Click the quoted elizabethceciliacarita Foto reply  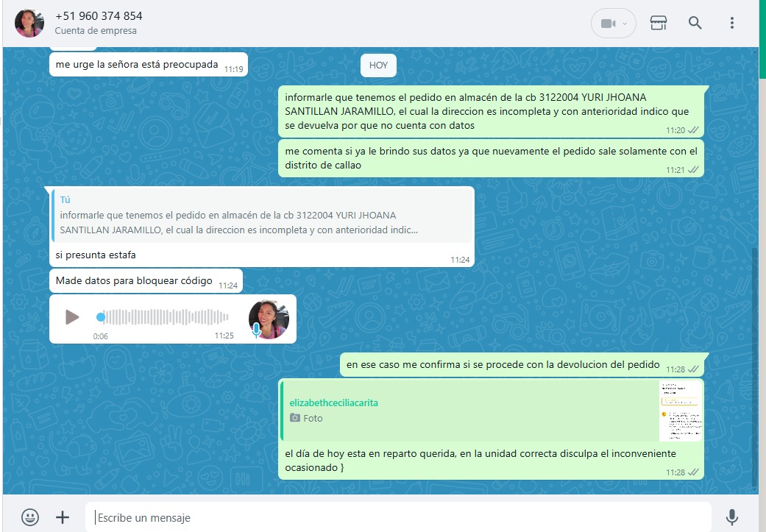pyautogui.click(x=471, y=411)
